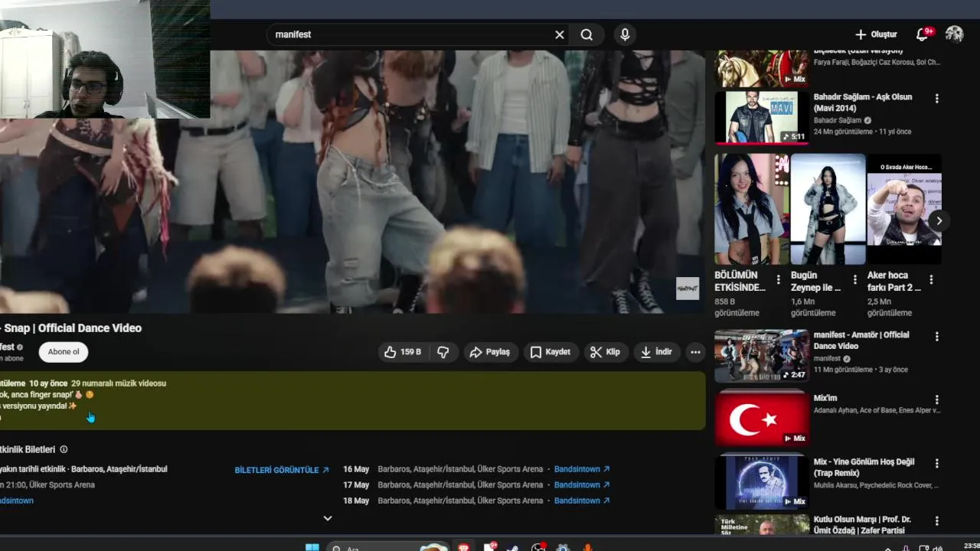980x551 pixels.
Task: Start voice search with the microphone icon
Action: tap(625, 34)
